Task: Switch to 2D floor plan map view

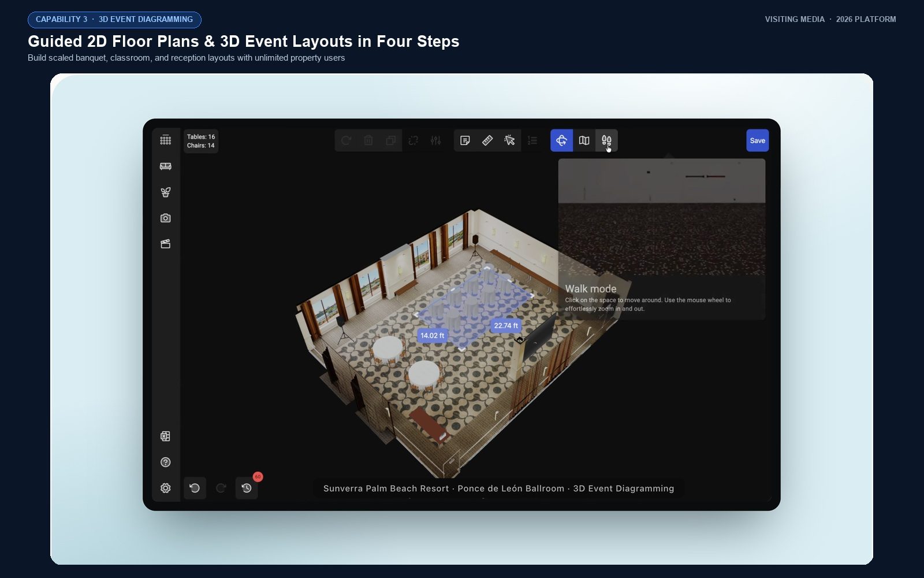Action: click(x=584, y=140)
